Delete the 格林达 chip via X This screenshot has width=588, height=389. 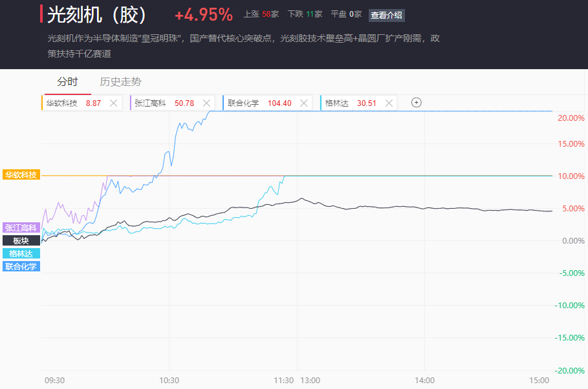click(389, 103)
